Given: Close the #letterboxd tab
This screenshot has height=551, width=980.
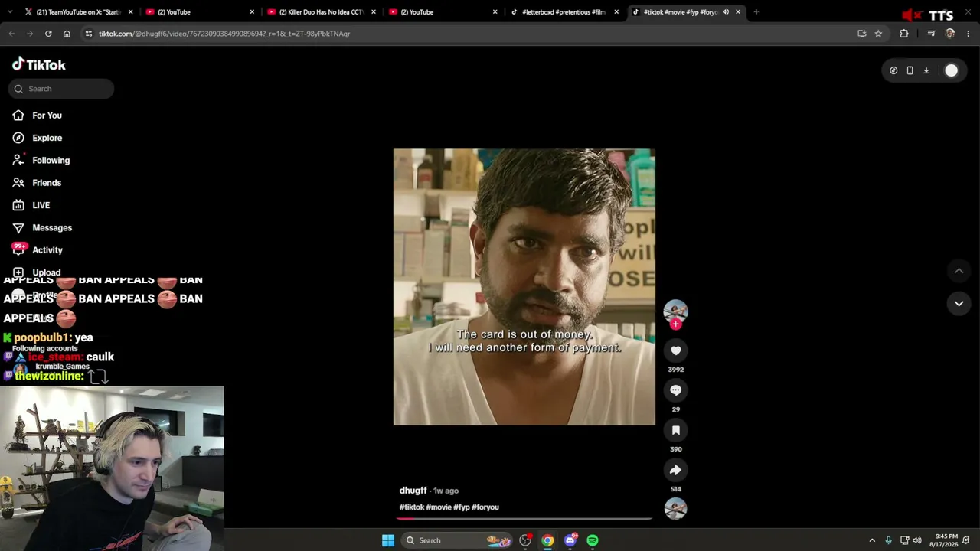Looking at the screenshot, I should [x=616, y=12].
